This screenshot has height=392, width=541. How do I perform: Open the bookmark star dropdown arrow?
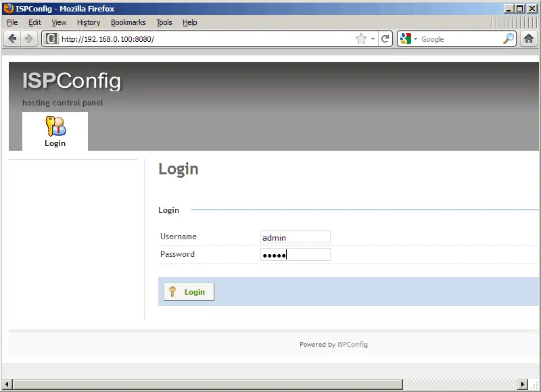point(373,39)
